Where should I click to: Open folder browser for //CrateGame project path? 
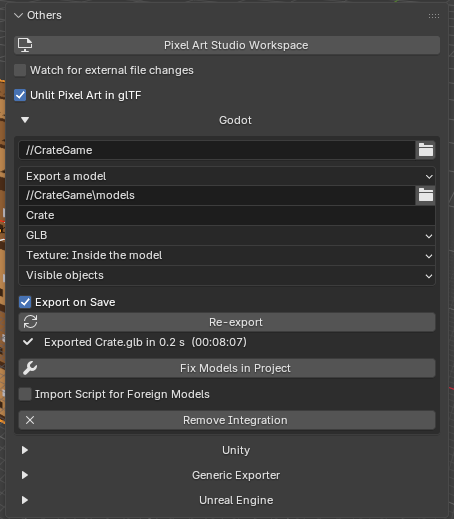(426, 150)
